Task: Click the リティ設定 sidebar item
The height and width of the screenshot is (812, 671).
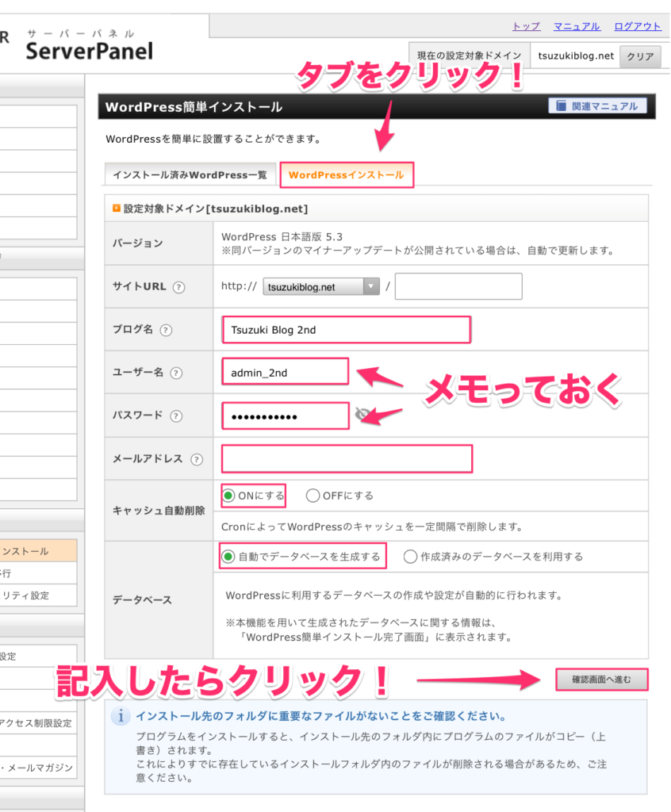Action: coord(38,596)
